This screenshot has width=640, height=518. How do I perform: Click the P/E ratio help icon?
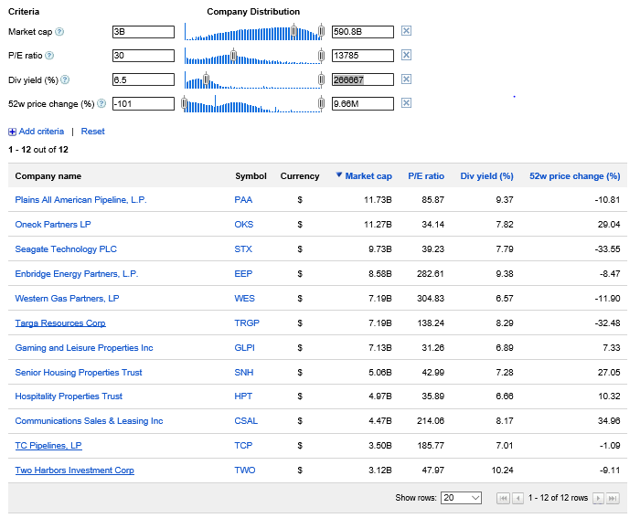point(49,56)
